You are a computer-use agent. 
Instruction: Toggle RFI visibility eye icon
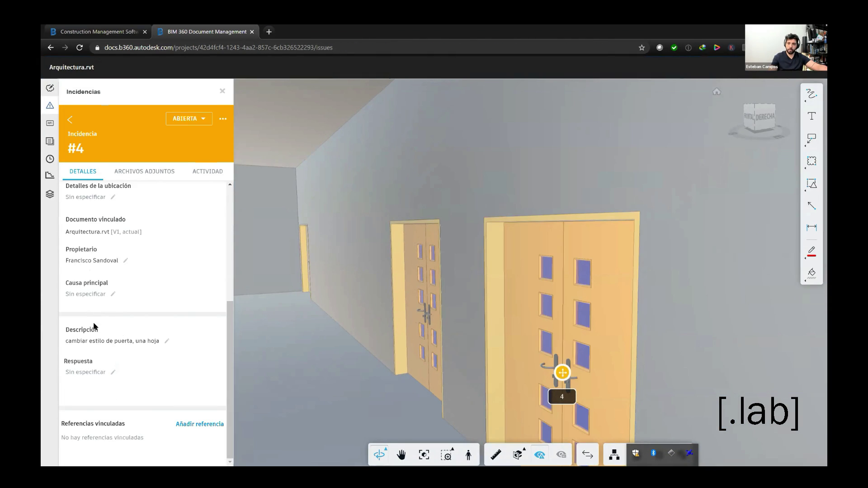[561, 455]
